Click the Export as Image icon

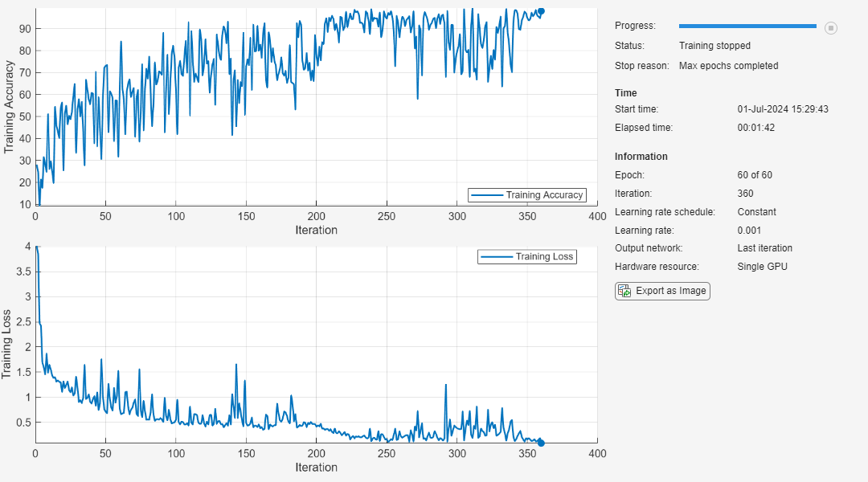point(624,291)
